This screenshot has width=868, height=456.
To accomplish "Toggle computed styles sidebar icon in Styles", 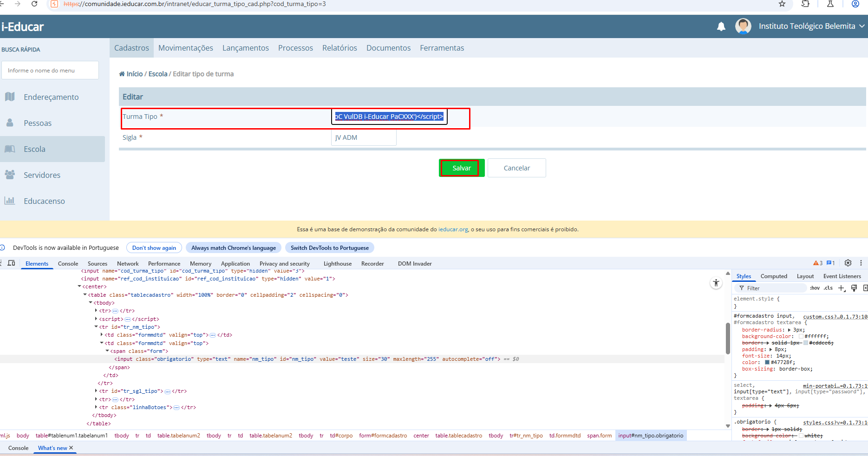I will click(x=865, y=288).
